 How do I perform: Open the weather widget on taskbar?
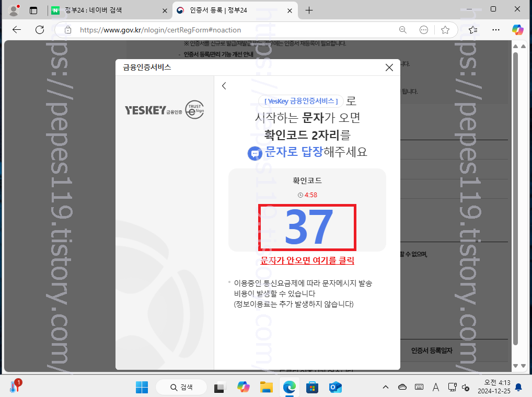(x=15, y=387)
